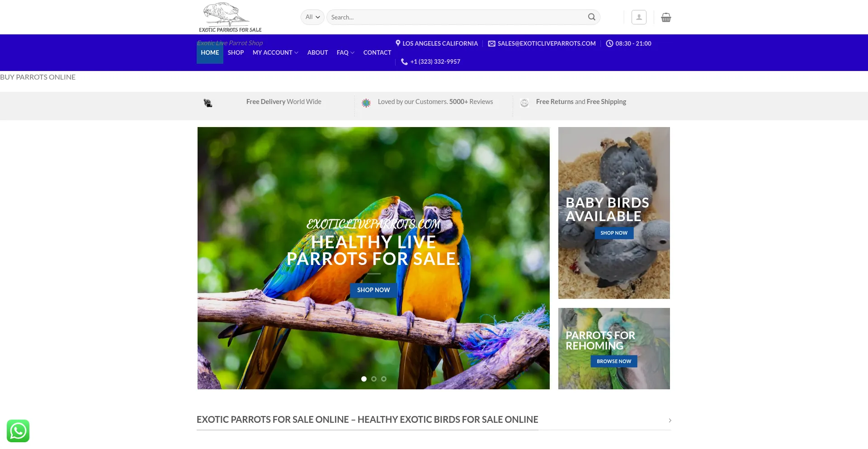Open the WhatsApp chat icon

tap(18, 431)
